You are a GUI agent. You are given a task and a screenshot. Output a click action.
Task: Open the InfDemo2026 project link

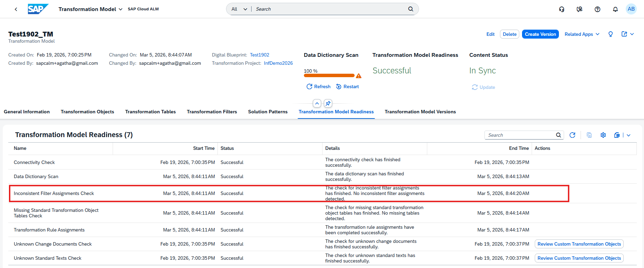278,63
